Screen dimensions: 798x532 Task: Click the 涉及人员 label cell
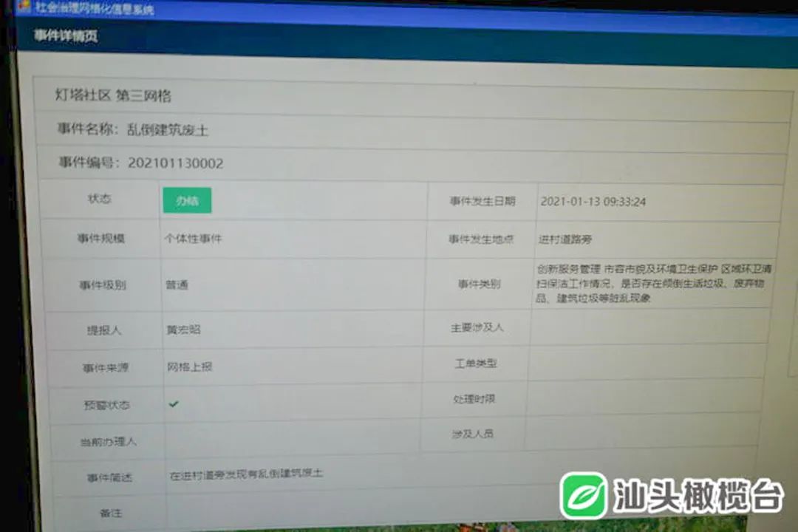[x=473, y=434]
